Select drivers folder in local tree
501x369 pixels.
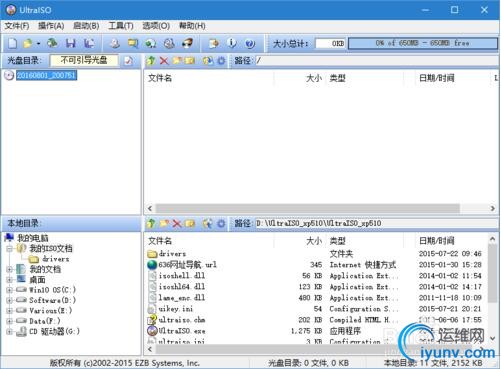coord(56,259)
